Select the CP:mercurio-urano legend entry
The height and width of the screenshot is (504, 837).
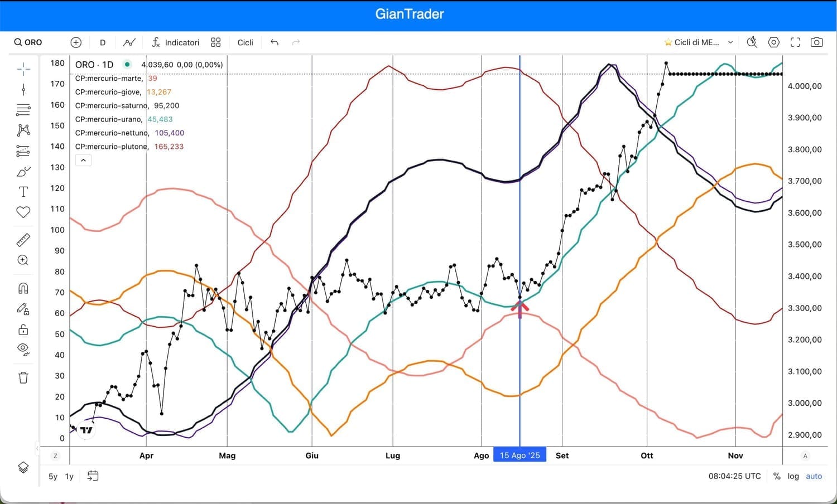point(124,119)
